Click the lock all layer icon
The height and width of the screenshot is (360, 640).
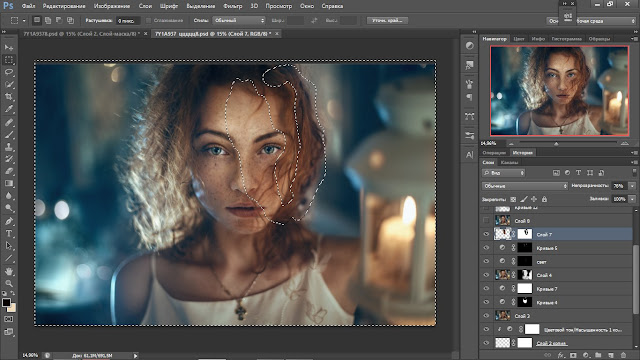[x=544, y=199]
